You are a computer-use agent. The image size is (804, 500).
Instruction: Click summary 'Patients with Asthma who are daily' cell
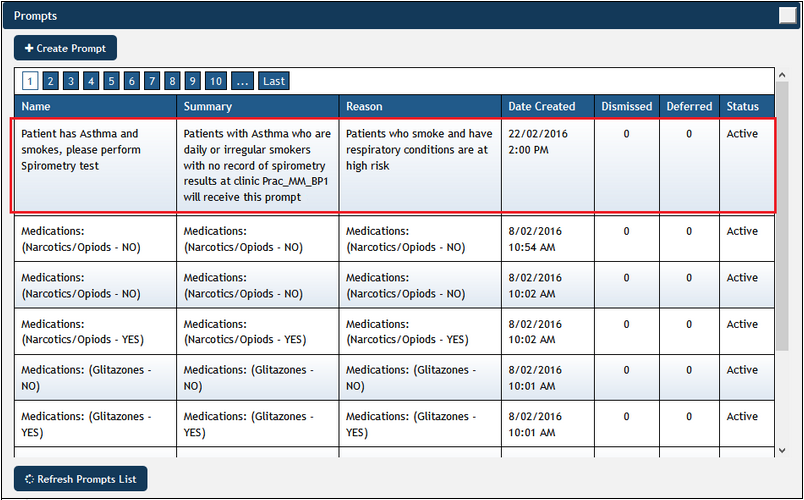tap(257, 165)
